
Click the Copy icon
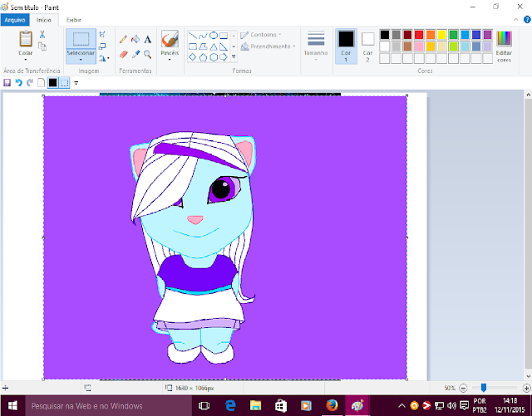(42, 46)
